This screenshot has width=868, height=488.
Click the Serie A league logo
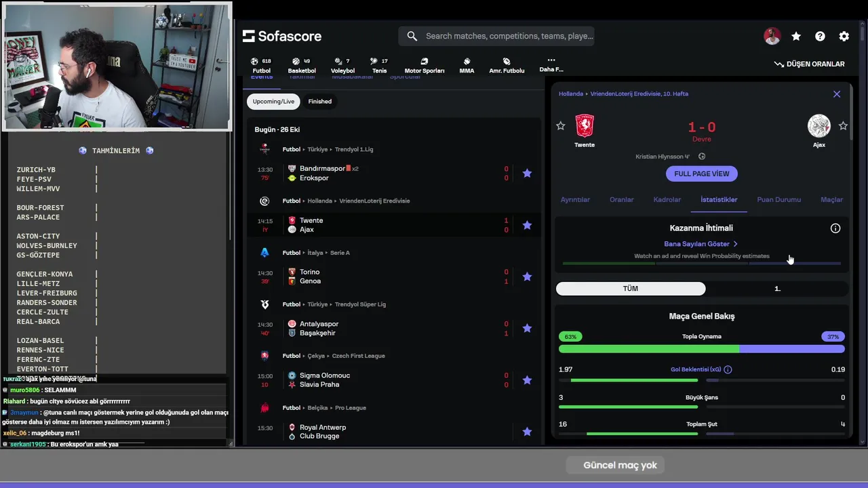tap(264, 253)
